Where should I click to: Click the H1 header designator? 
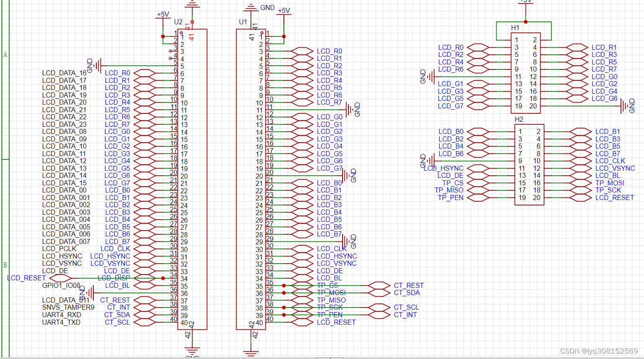tap(515, 28)
